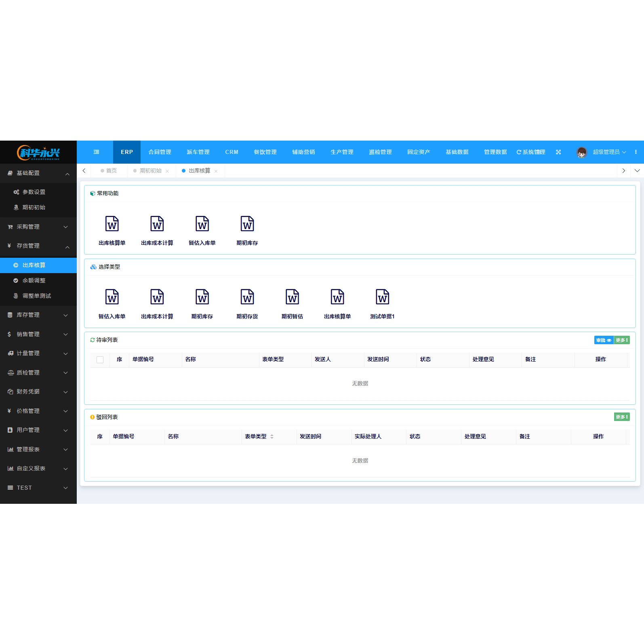Switch to the 合同管理 top menu
The width and height of the screenshot is (644, 644).
pyautogui.click(x=160, y=152)
